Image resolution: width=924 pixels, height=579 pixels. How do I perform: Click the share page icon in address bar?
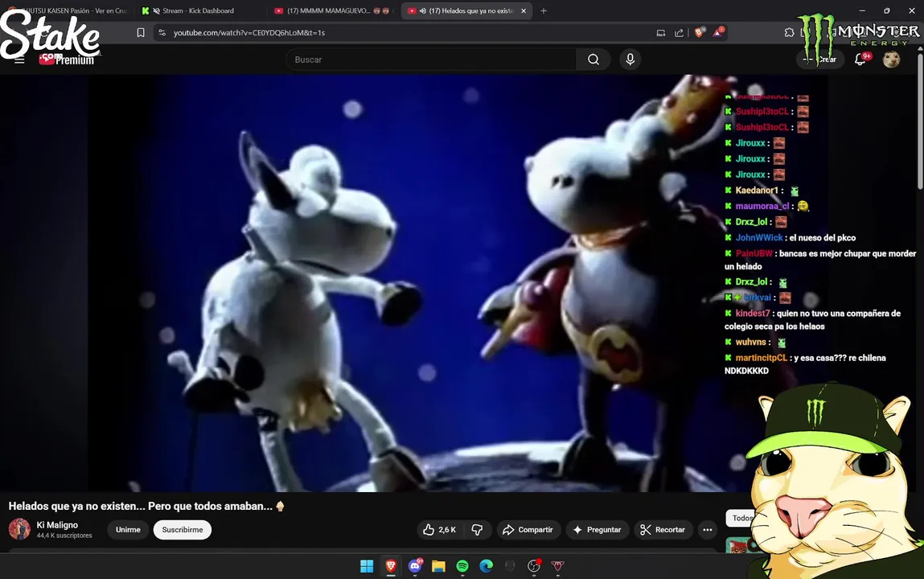tap(679, 33)
